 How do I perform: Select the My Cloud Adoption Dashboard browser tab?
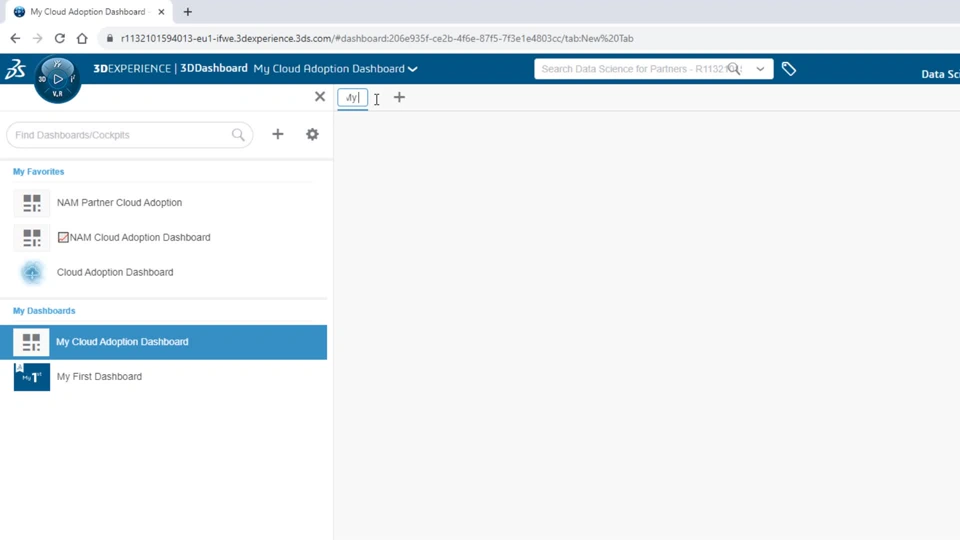coord(89,12)
